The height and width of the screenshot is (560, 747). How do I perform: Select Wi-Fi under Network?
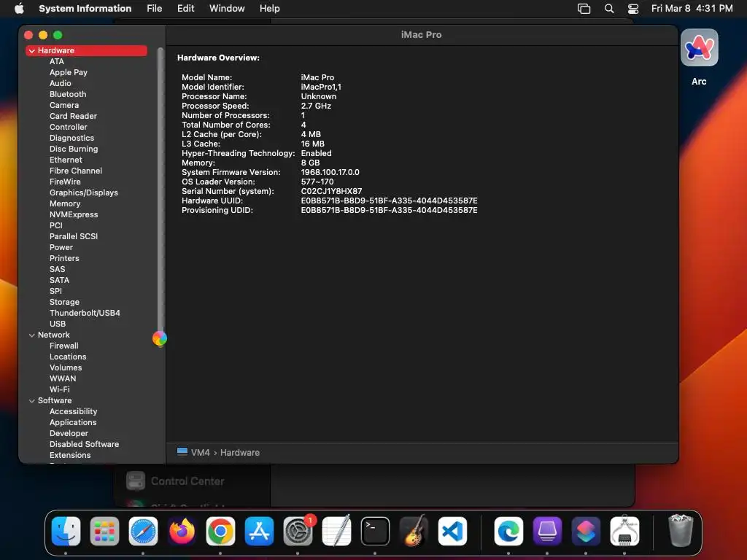(59, 390)
